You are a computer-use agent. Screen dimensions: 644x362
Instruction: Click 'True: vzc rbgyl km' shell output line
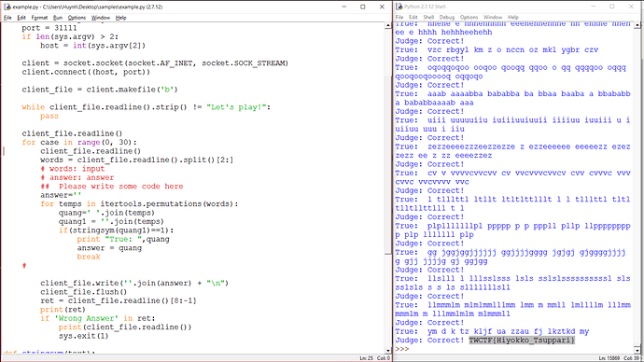[497, 49]
